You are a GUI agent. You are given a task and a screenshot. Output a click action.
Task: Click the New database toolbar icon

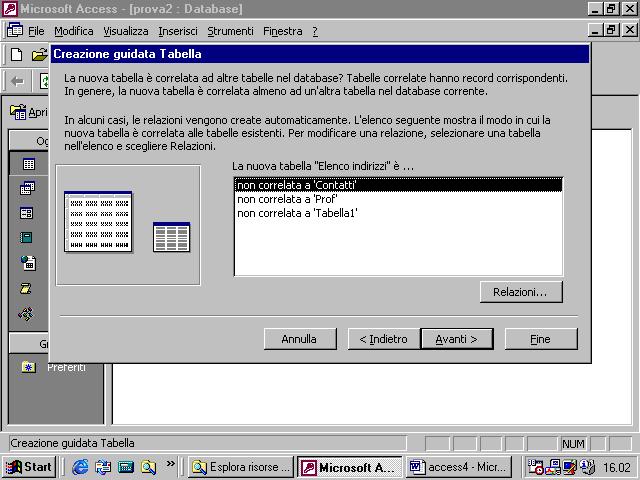tap(17, 54)
